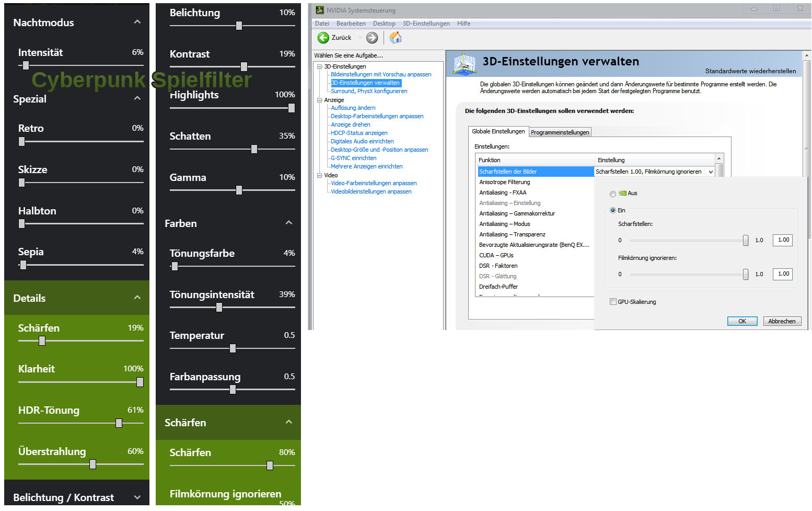Collapse the Details section chevron
This screenshot has width=812, height=511.
pos(137,298)
